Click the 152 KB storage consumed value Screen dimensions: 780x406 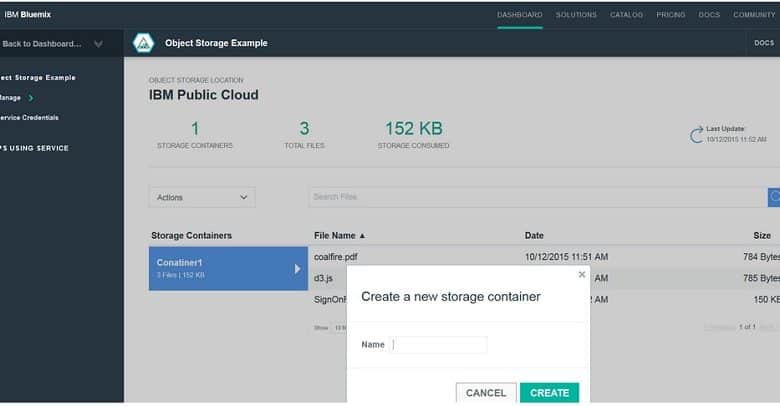(x=413, y=129)
